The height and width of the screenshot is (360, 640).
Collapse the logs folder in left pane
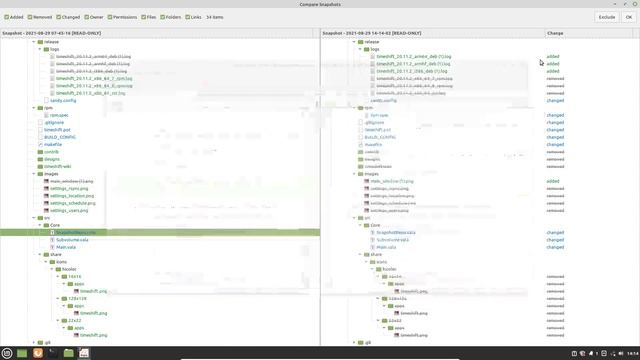[40, 49]
